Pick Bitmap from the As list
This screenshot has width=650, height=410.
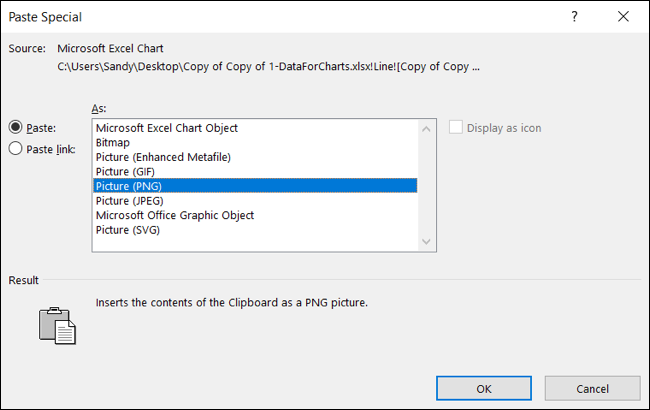(x=115, y=142)
